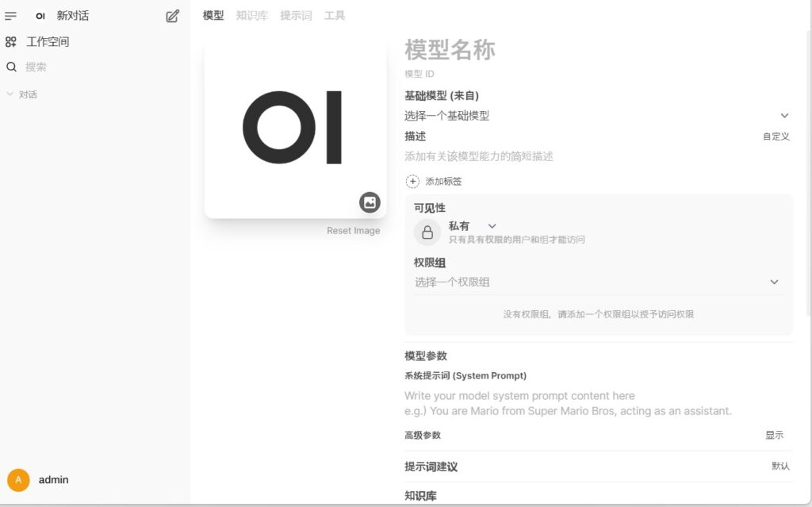Show advanced parameters via 显示

pos(775,435)
